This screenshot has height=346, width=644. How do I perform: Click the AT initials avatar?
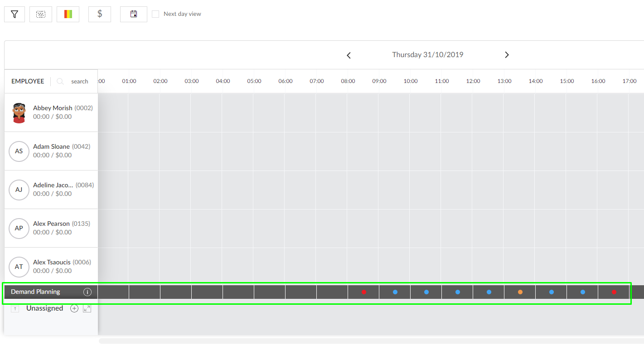coord(19,267)
